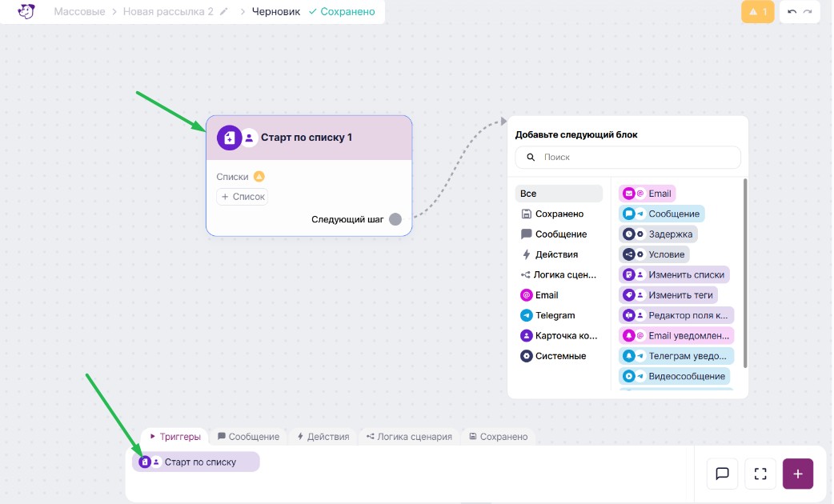Screen dimensions: 834x504
Task: Click the fullscreen fit-view icon
Action: [760, 474]
